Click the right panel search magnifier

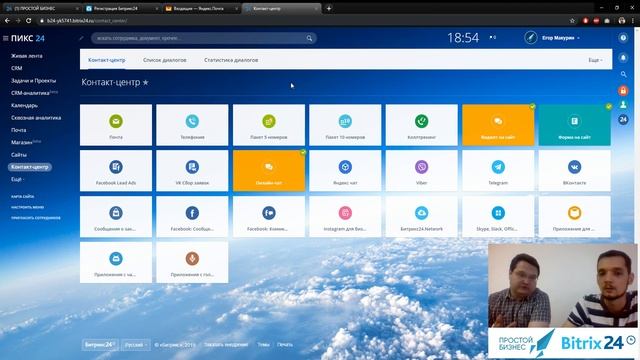click(623, 74)
